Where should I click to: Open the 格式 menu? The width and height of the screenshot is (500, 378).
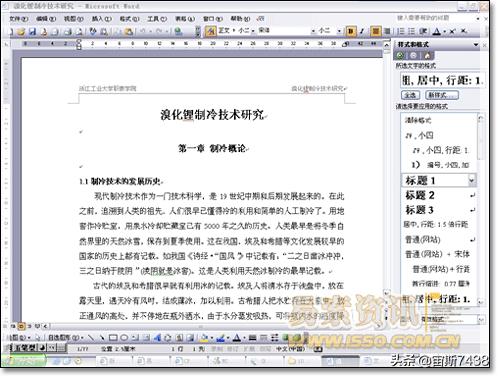(x=129, y=19)
